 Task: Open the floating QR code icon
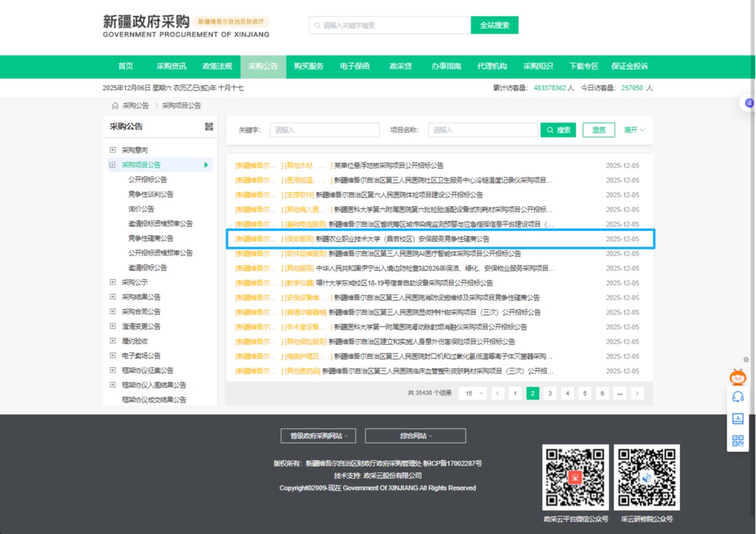point(738,440)
